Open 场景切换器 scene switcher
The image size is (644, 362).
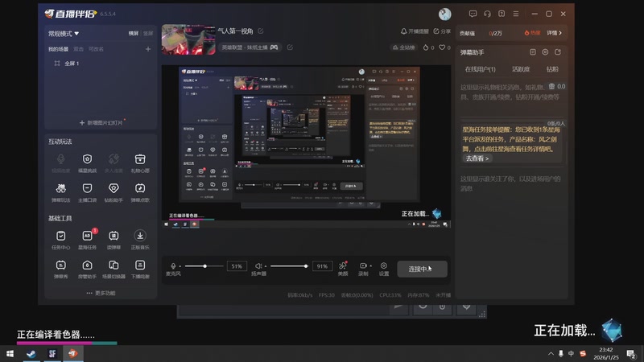tap(114, 269)
